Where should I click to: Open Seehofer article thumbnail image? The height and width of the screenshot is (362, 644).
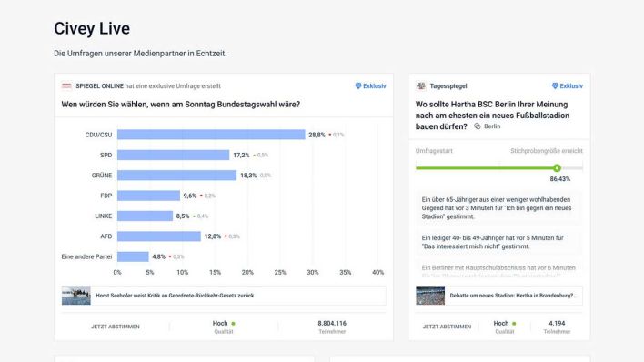76,296
